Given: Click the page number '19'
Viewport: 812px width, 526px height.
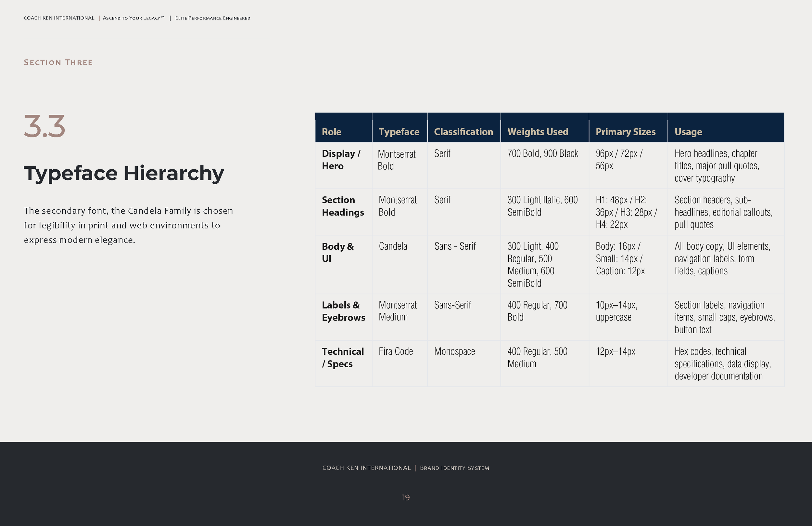Looking at the screenshot, I should coord(406,498).
